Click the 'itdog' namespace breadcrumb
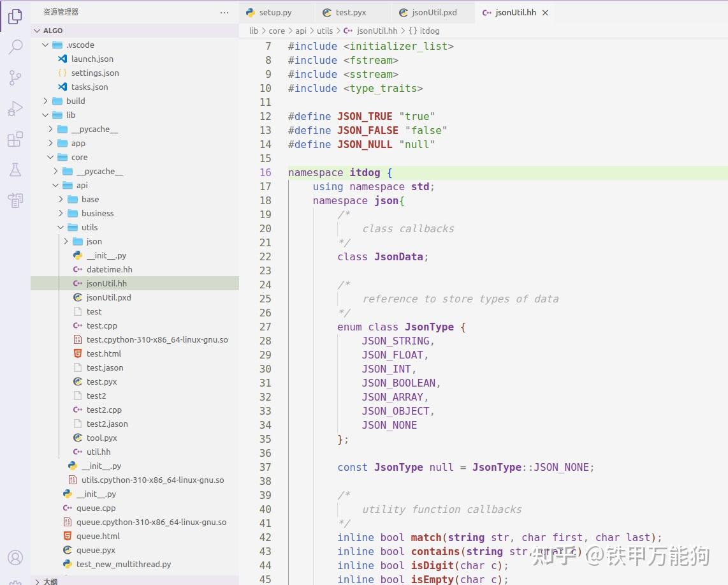Screen dimensions: 728x585 [425, 31]
